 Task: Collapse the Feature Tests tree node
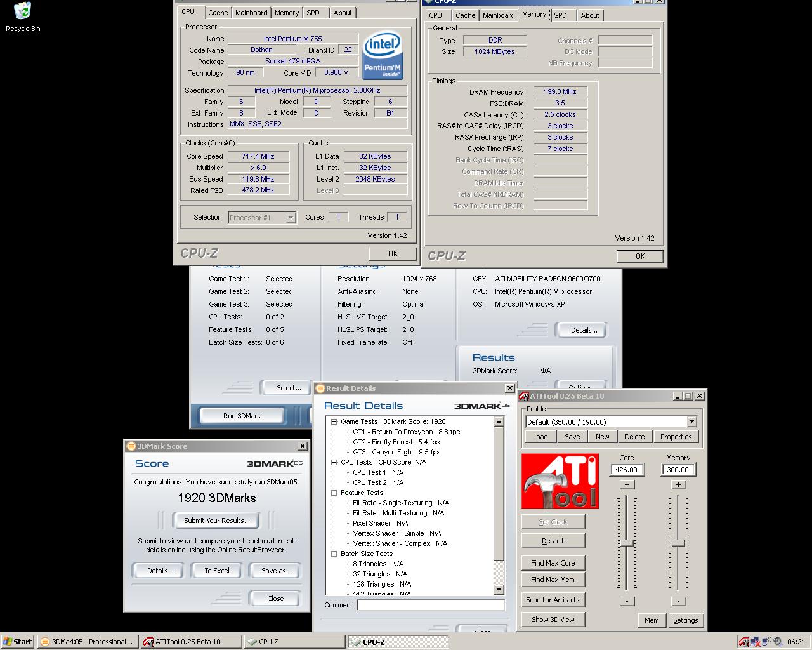(334, 493)
